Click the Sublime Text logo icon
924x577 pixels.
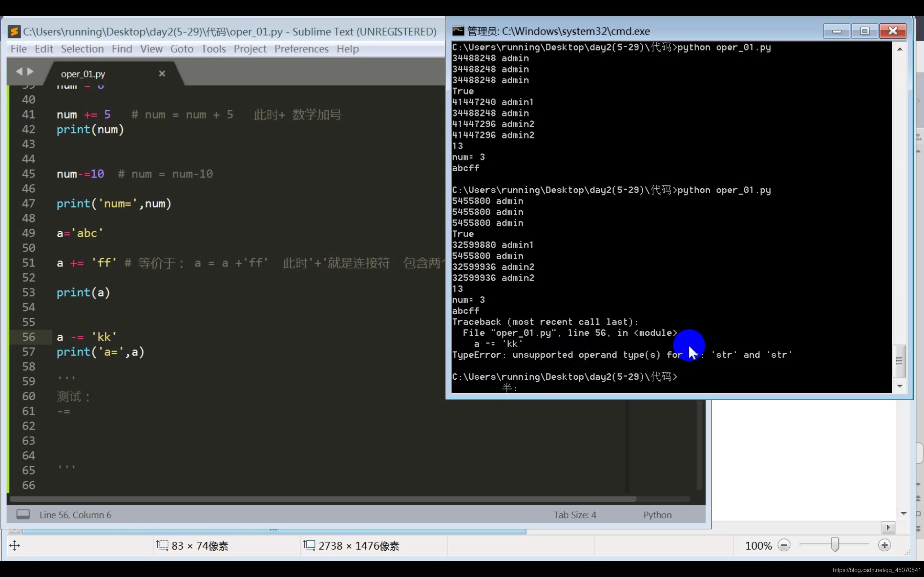pos(14,31)
